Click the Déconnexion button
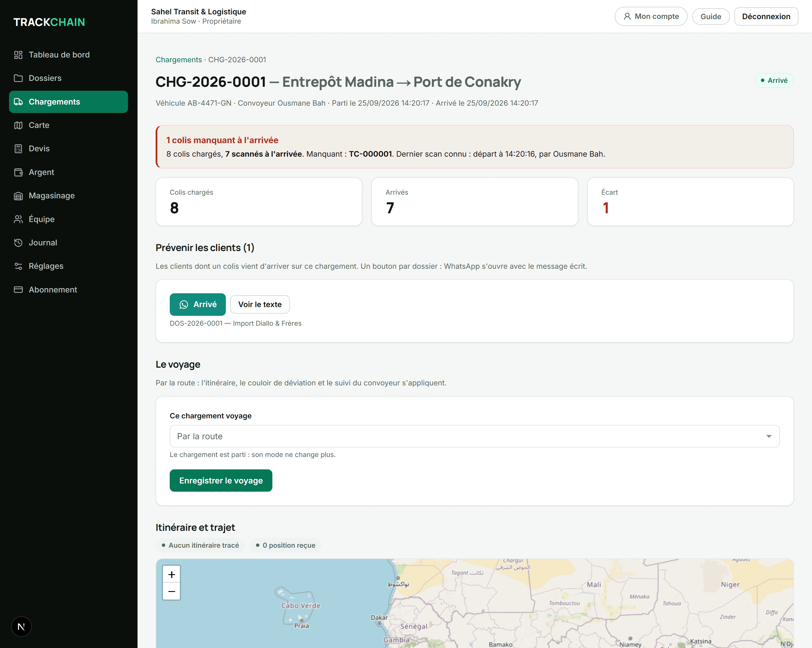 click(766, 17)
